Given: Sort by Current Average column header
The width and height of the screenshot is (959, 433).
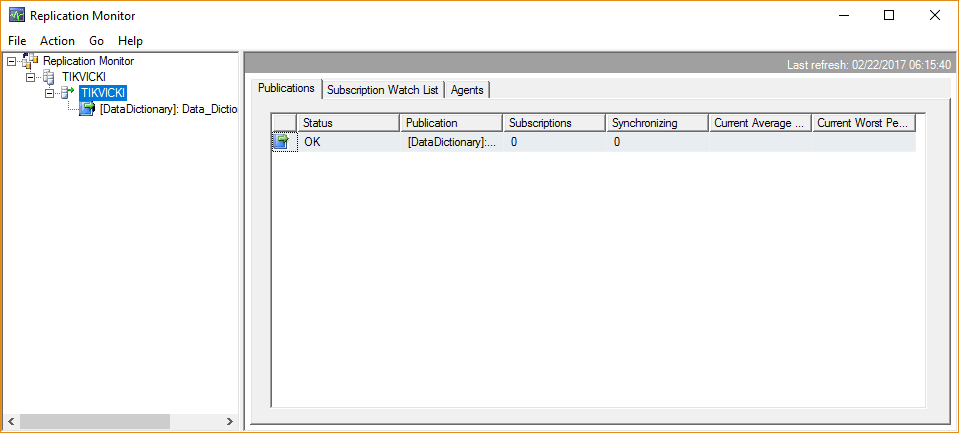Looking at the screenshot, I should point(760,123).
